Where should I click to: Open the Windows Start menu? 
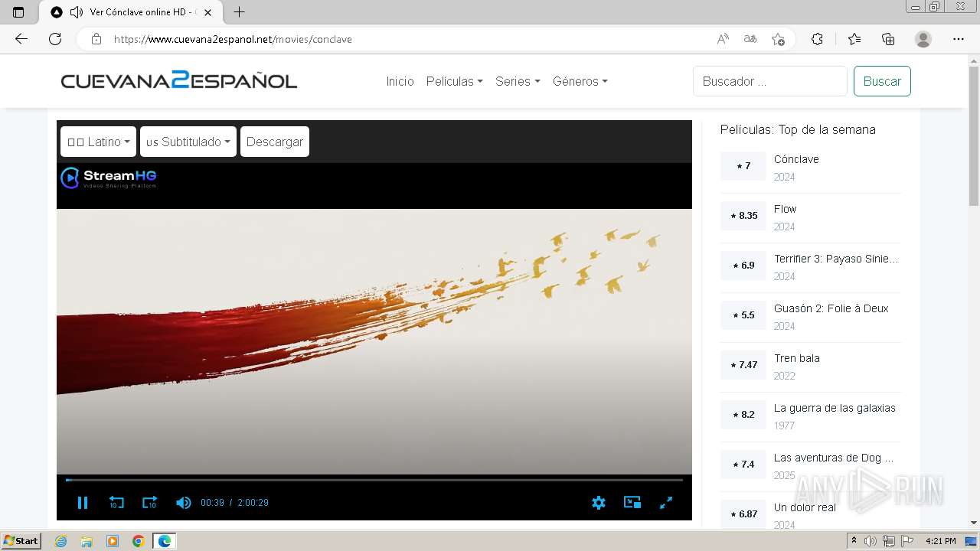21,541
